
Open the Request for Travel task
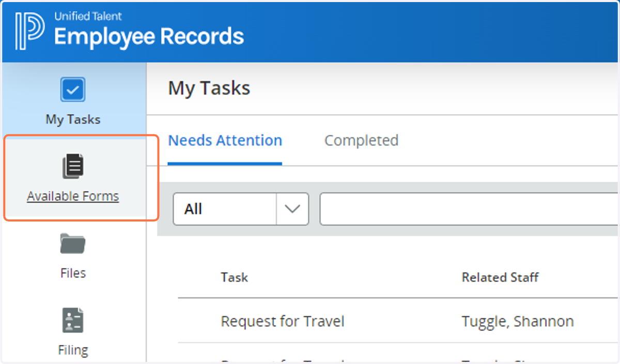pos(283,322)
